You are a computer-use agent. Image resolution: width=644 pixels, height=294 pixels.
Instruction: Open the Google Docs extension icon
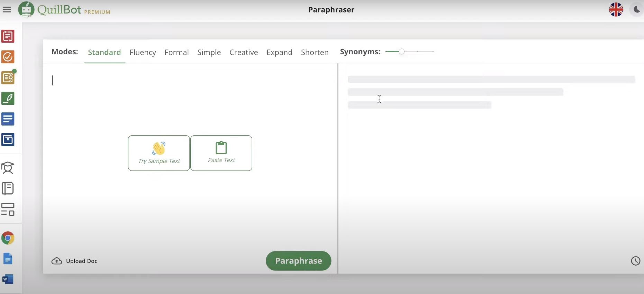click(x=8, y=259)
